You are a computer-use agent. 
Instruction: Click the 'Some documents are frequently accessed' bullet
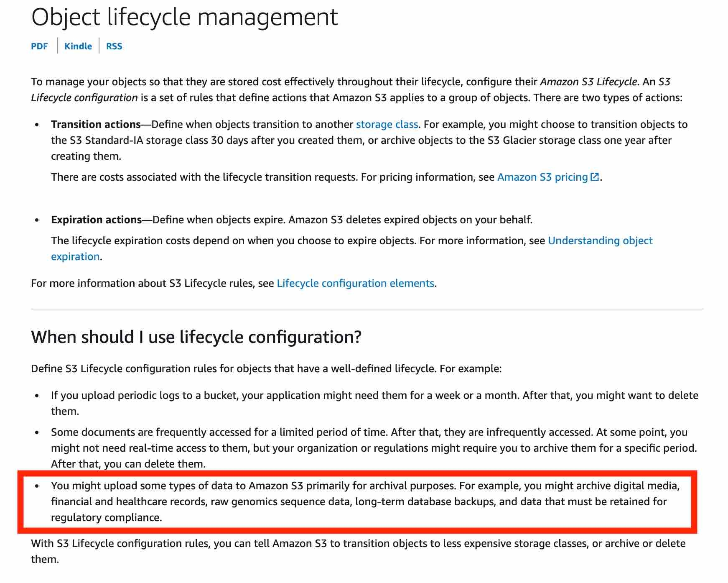(x=373, y=448)
